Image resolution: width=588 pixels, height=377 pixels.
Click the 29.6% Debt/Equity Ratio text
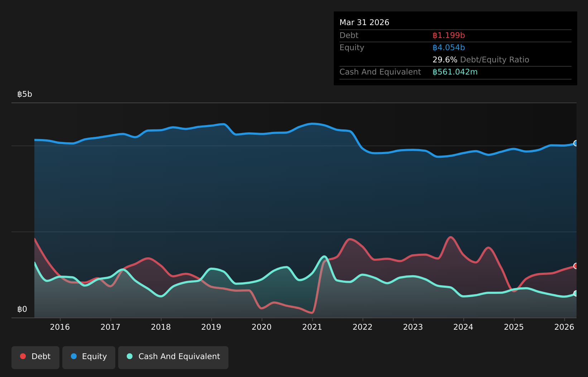click(x=481, y=60)
